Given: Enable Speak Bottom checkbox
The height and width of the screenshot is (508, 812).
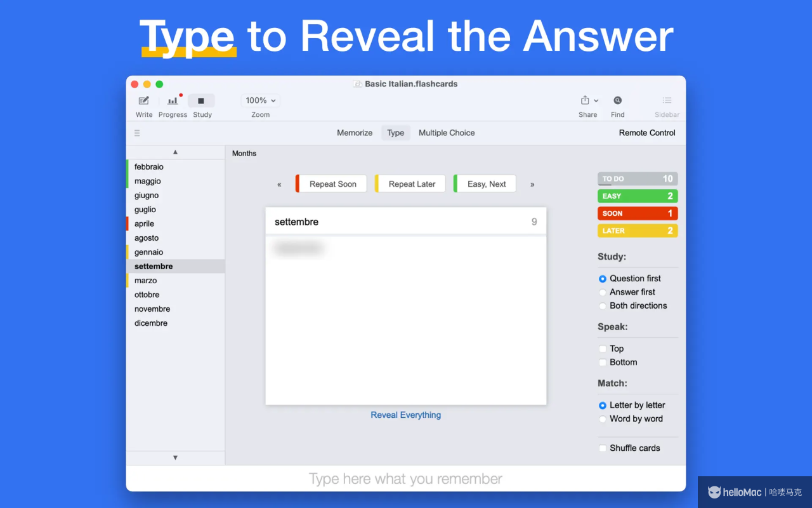Looking at the screenshot, I should (x=603, y=363).
